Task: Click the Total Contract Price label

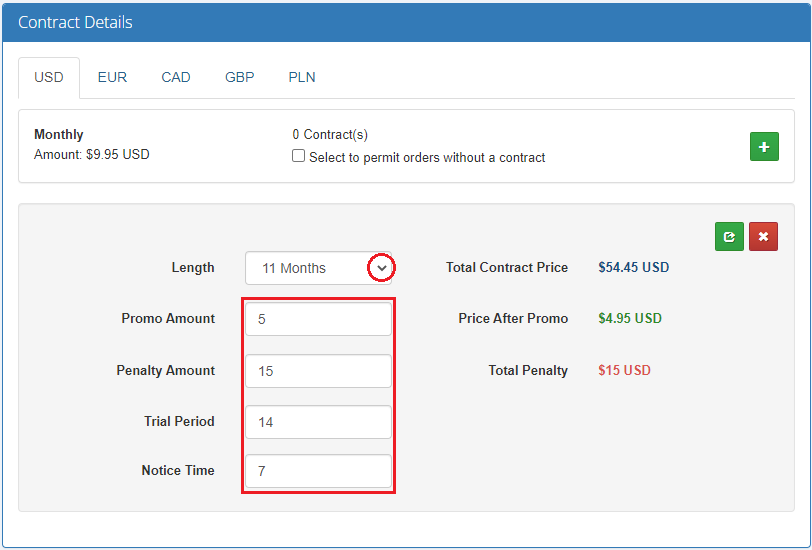Action: (507, 267)
